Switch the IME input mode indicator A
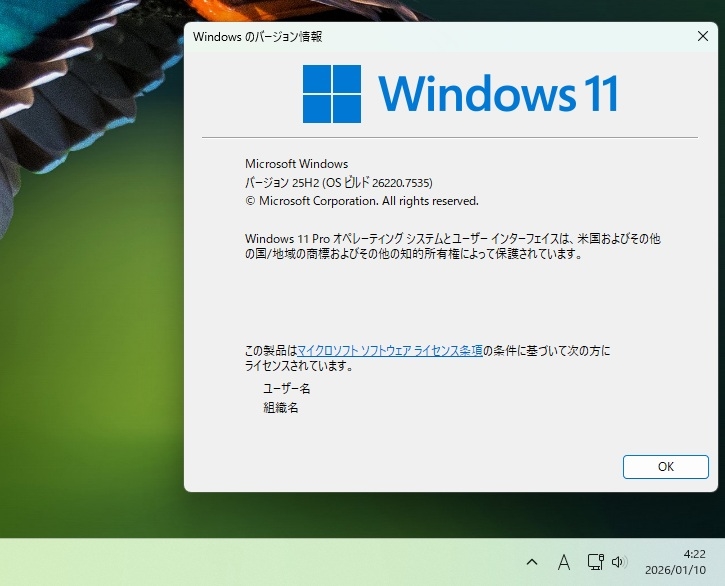Image resolution: width=725 pixels, height=586 pixels. pos(564,562)
